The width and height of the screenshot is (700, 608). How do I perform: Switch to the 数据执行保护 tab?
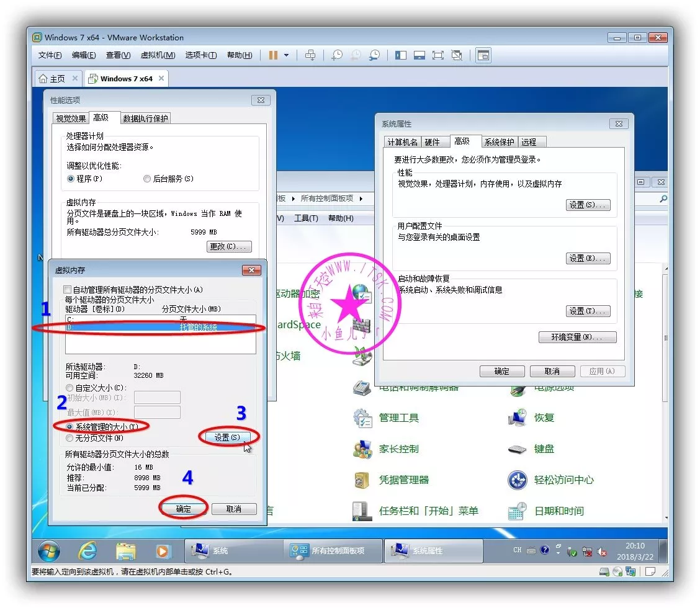tap(145, 118)
